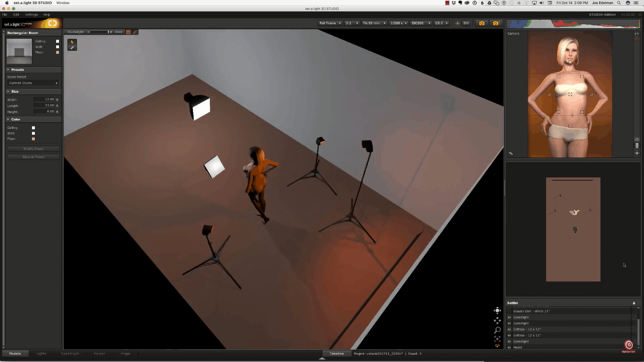Open the Current Studio room preset dropdown
This screenshot has height=362, width=644.
pos(33,83)
